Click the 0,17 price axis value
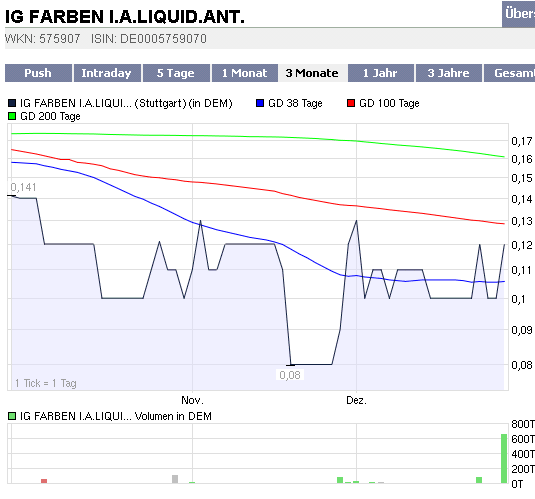 [522, 141]
